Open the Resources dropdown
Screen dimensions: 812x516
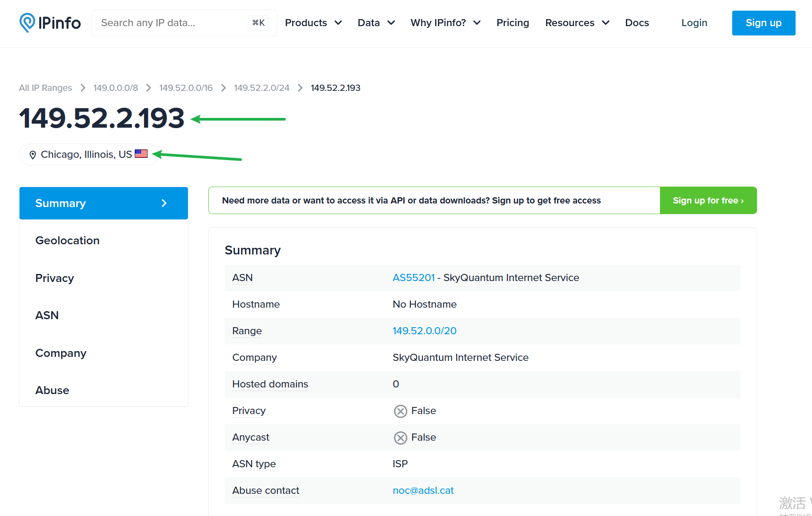pos(577,23)
